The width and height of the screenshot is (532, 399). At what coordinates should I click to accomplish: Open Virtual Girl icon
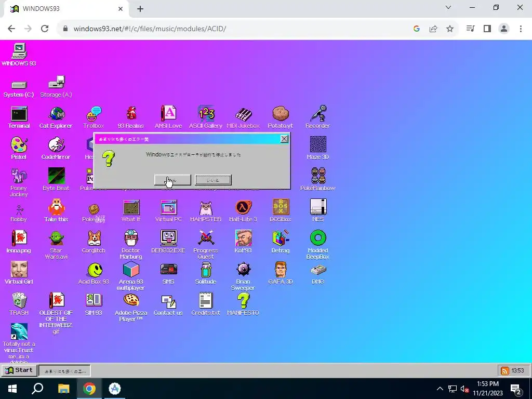click(x=19, y=273)
